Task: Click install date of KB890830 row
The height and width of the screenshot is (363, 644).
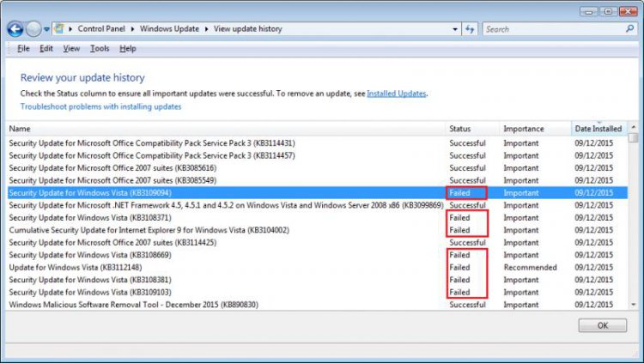Action: (594, 305)
